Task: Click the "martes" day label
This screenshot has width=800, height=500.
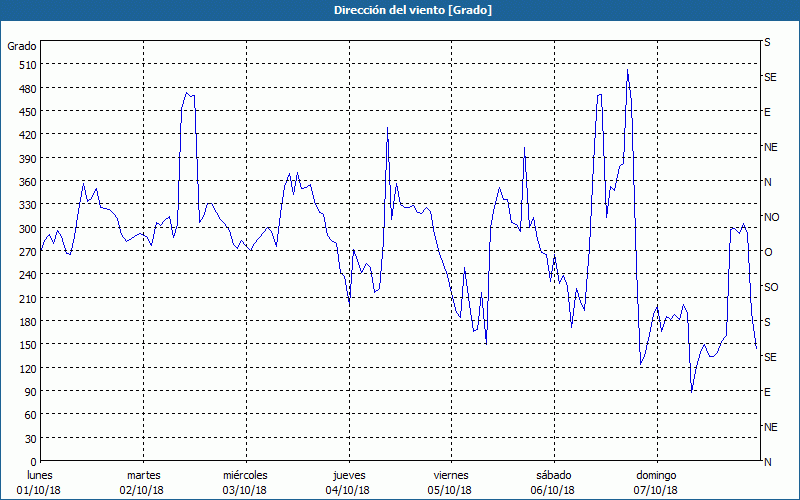Action: (x=143, y=476)
